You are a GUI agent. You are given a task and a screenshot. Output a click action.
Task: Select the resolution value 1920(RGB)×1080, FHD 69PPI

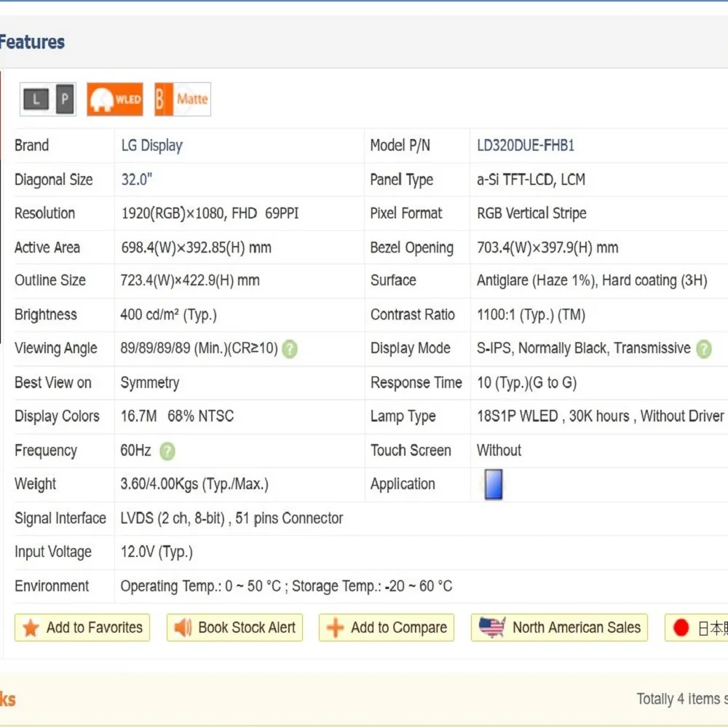[210, 213]
